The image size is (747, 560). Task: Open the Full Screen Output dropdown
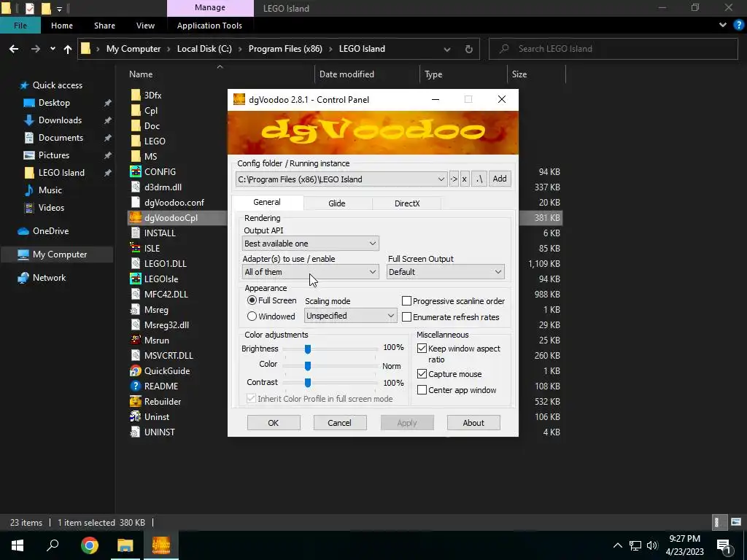coord(446,272)
